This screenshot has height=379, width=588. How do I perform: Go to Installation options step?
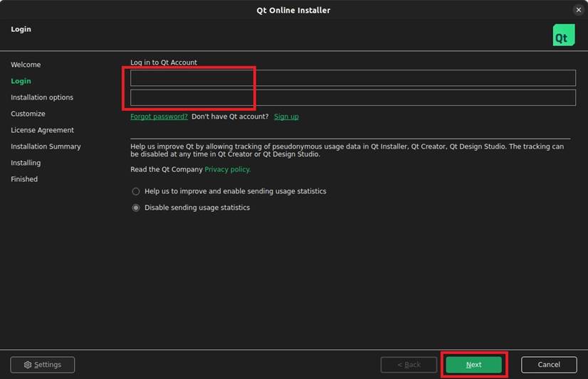tap(42, 97)
